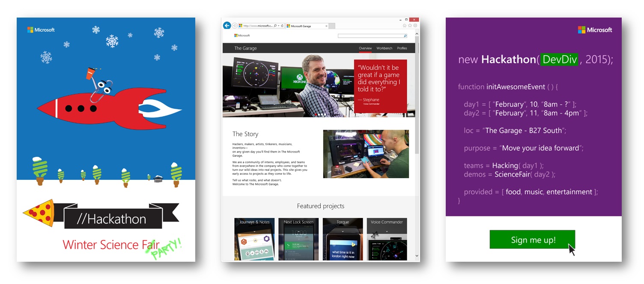Select the first red carousel dot
644x284 pixels.
tap(316, 115)
